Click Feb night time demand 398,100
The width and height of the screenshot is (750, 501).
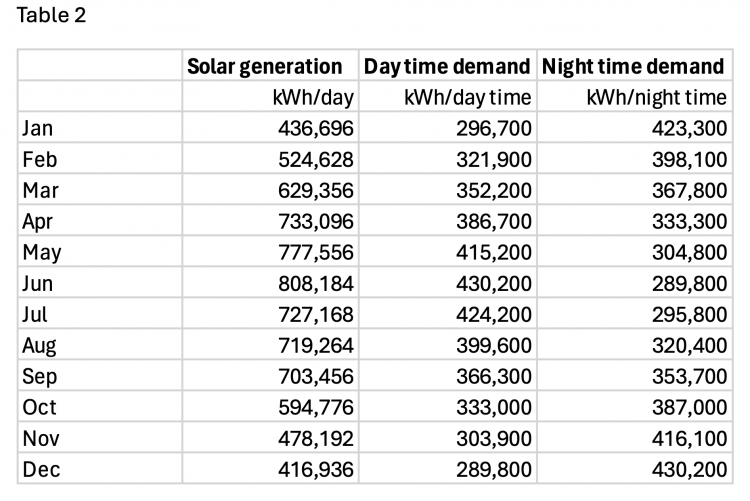684,159
